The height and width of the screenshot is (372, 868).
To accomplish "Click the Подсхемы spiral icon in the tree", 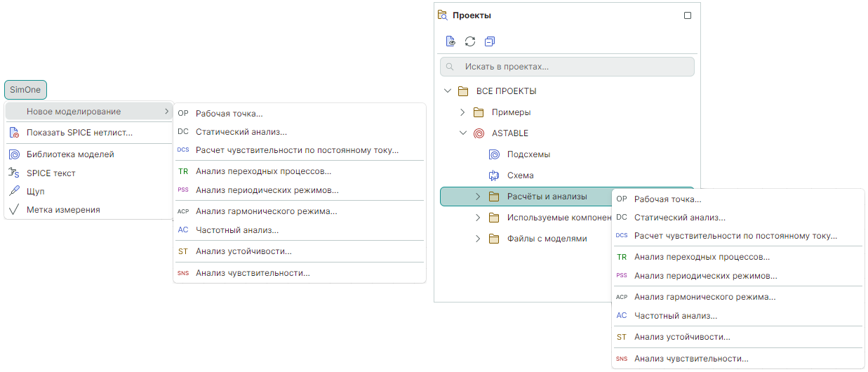I will click(x=494, y=154).
